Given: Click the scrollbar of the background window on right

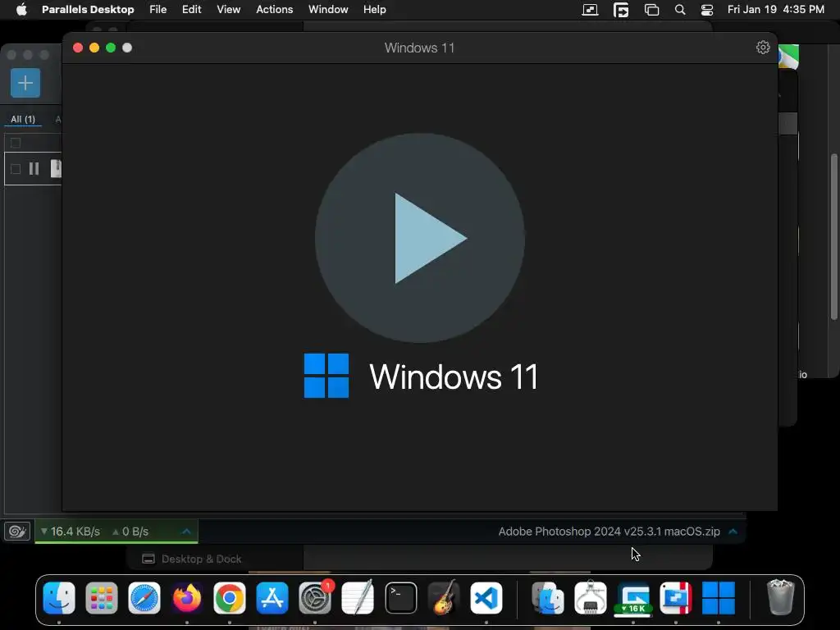Looking at the screenshot, I should [x=834, y=237].
